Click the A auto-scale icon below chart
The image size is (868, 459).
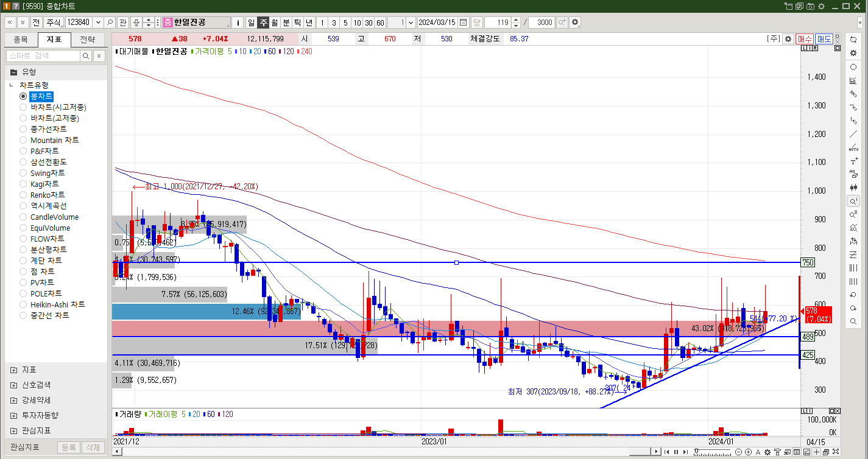(x=757, y=452)
